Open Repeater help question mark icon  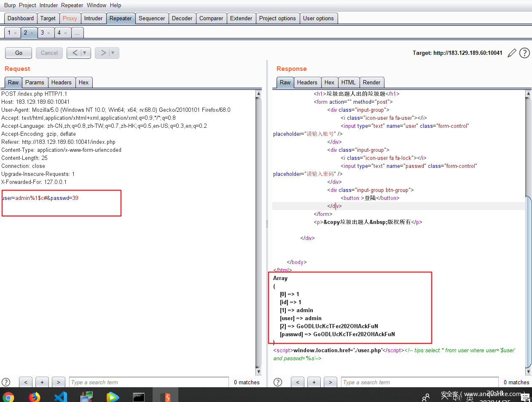[524, 53]
